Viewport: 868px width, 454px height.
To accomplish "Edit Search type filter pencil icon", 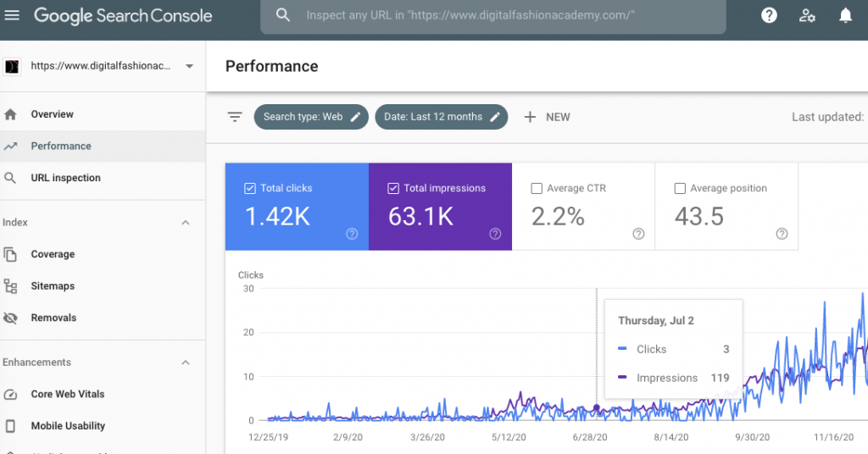I will [x=355, y=117].
